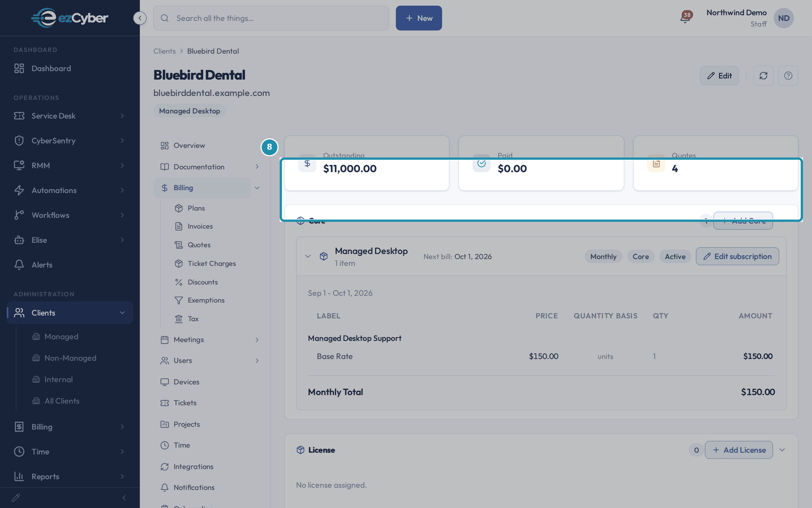Expand the Documentation section chevron
This screenshot has height=508, width=812.
(257, 167)
